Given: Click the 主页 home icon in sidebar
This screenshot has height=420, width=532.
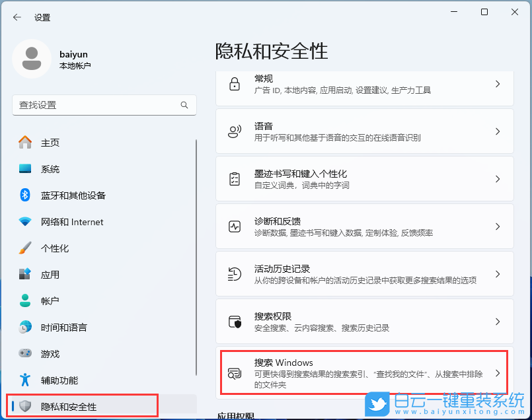Looking at the screenshot, I should pyautogui.click(x=25, y=143).
